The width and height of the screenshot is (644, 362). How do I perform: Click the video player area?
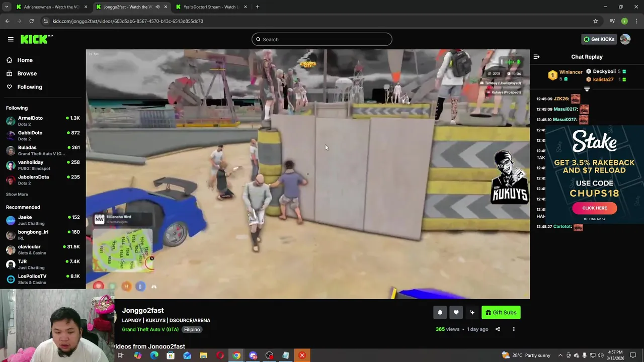point(307,174)
